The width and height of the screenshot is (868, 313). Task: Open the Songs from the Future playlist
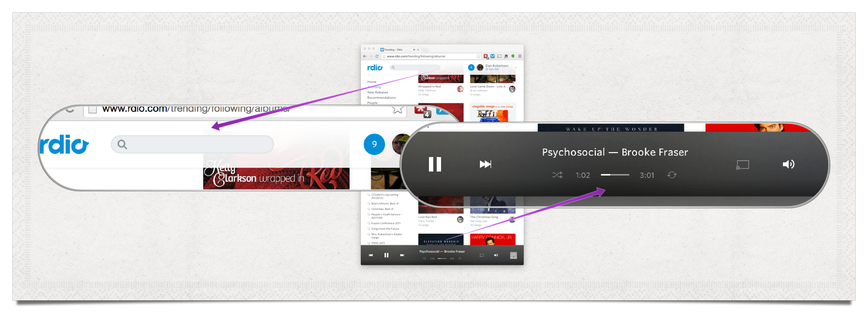click(x=385, y=229)
